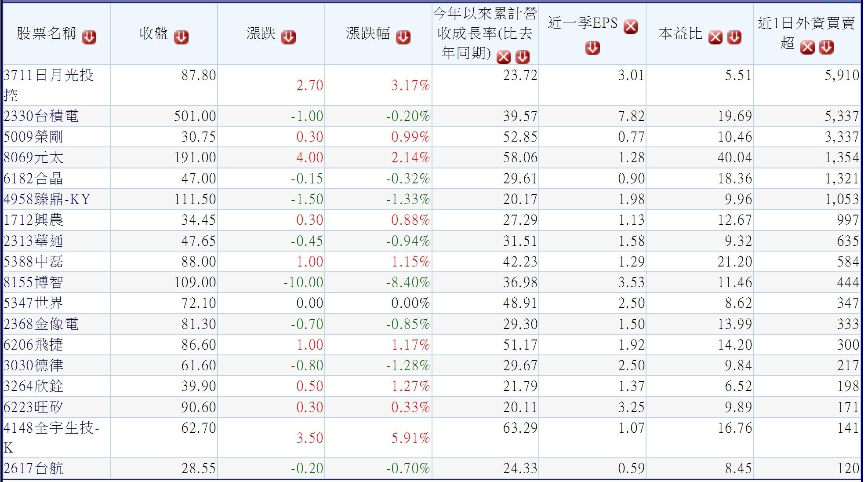This screenshot has height=482, width=868.
Task: Remove the 近一季EPS column
Action: coord(631,27)
